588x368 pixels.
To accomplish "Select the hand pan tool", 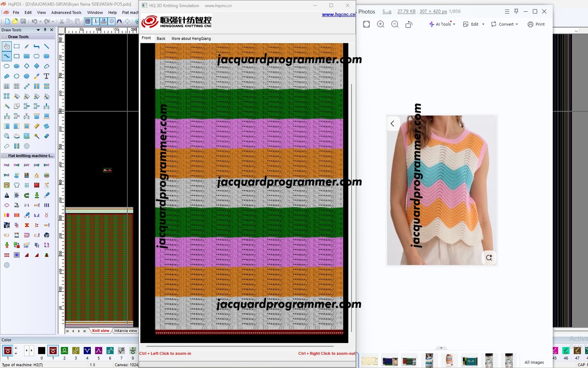I will (x=7, y=46).
